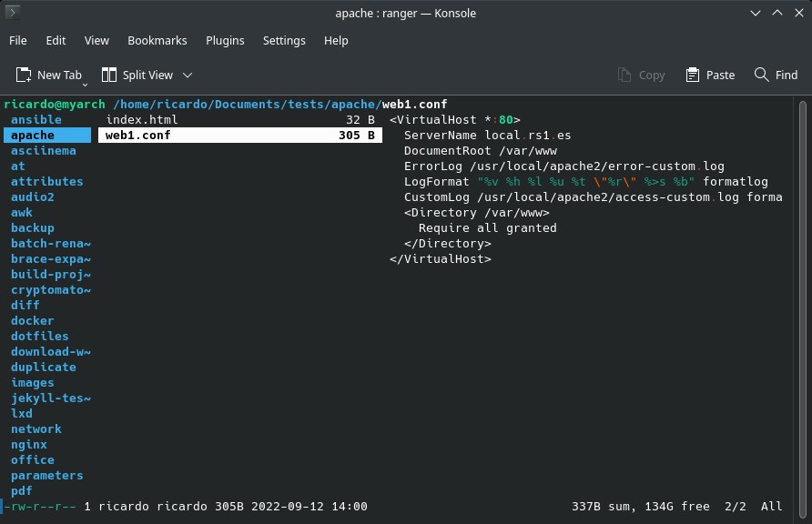Screen dimensions: 812x524
Task: Click the -rw-r--r-- permissions in status bar
Action: tap(40, 507)
